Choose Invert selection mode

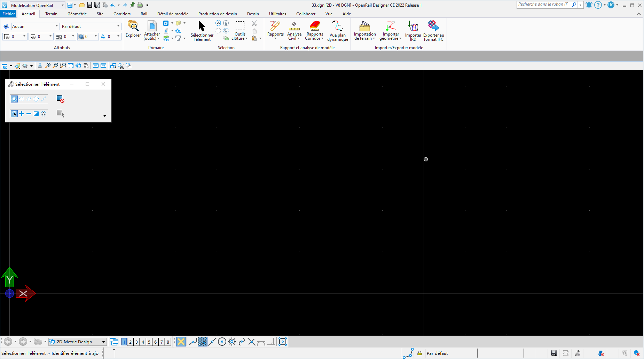pos(36,114)
